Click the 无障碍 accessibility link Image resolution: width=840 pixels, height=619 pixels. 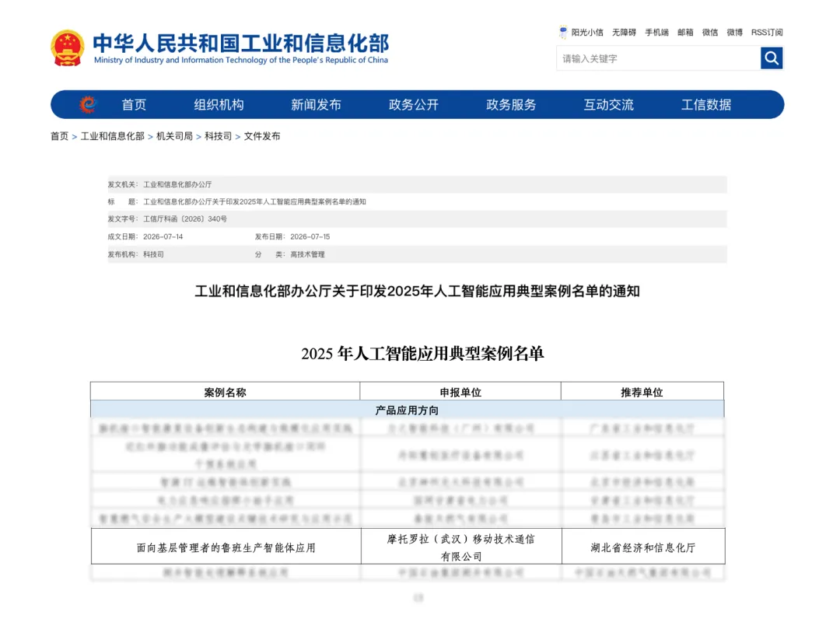click(624, 33)
